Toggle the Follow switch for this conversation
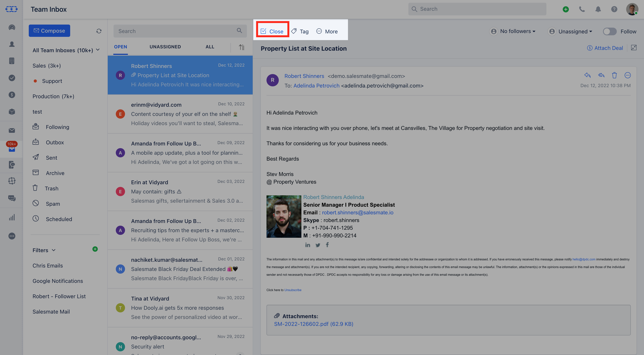This screenshot has width=644, height=355. 609,31
